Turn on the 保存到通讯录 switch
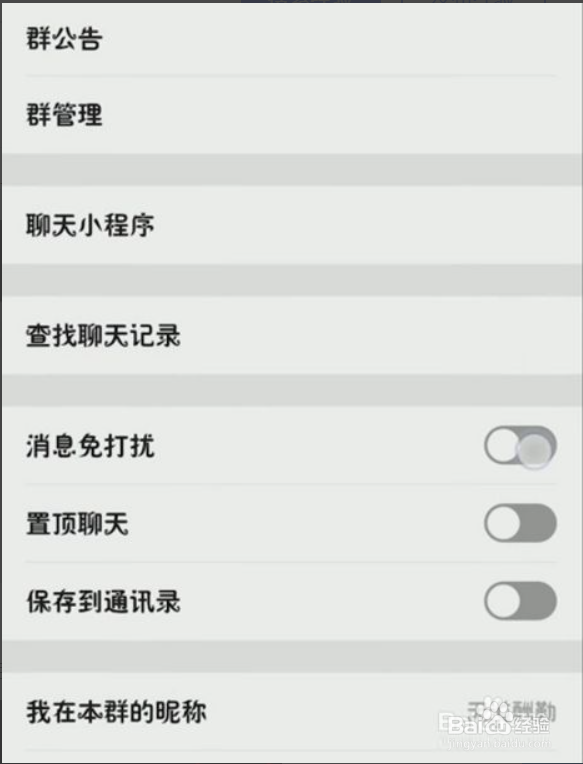 point(520,601)
